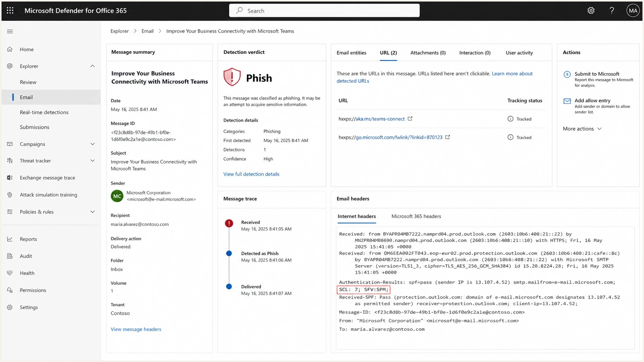Image resolution: width=644 pixels, height=362 pixels.
Task: Click the Detected as Phish timeline marker
Action: coord(229,253)
